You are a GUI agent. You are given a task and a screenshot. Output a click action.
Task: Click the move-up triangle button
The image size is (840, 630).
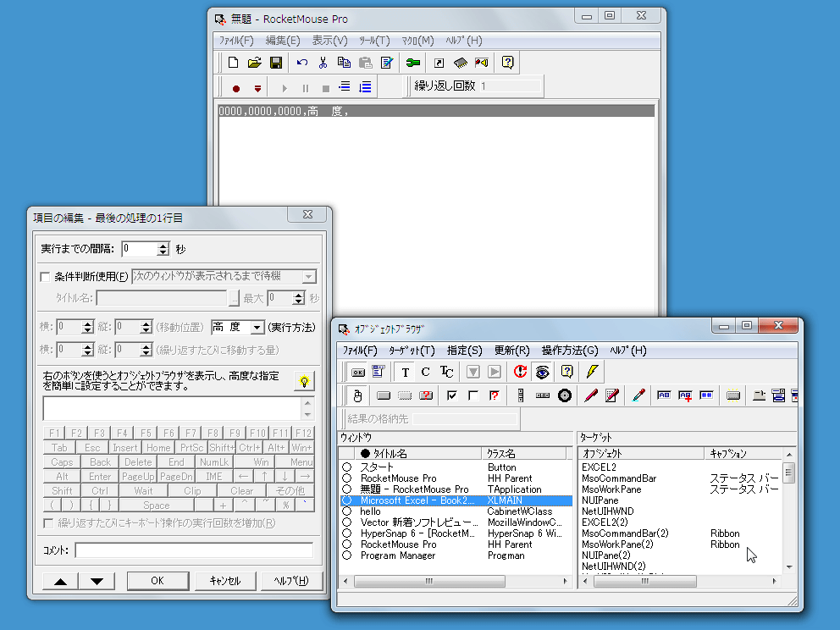coord(60,581)
